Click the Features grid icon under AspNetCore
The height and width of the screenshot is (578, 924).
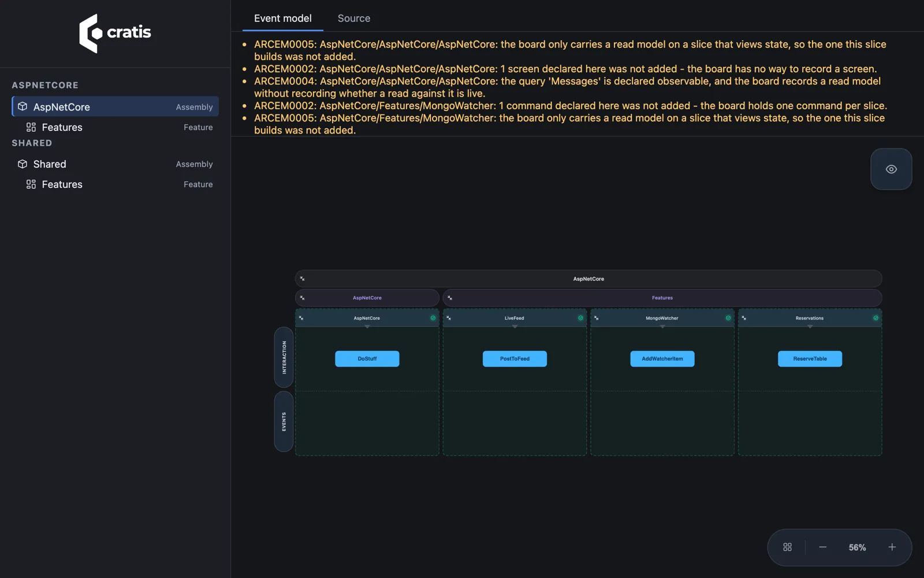point(31,127)
